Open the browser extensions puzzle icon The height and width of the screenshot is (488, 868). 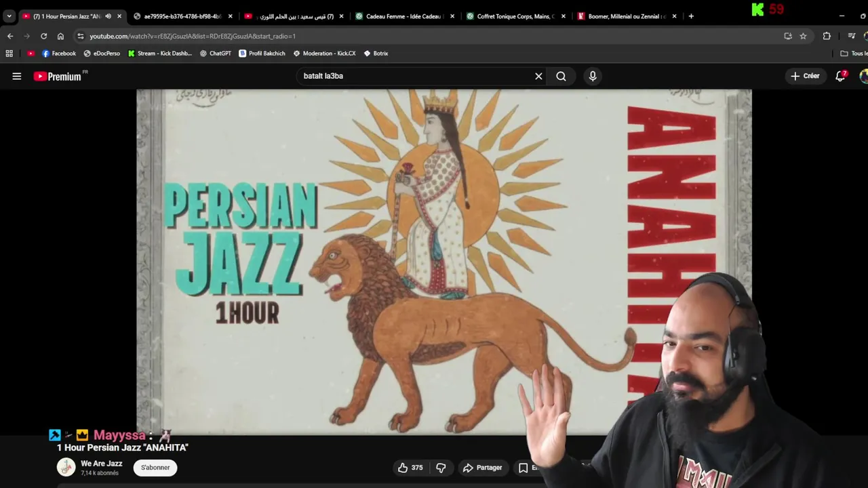click(x=827, y=36)
